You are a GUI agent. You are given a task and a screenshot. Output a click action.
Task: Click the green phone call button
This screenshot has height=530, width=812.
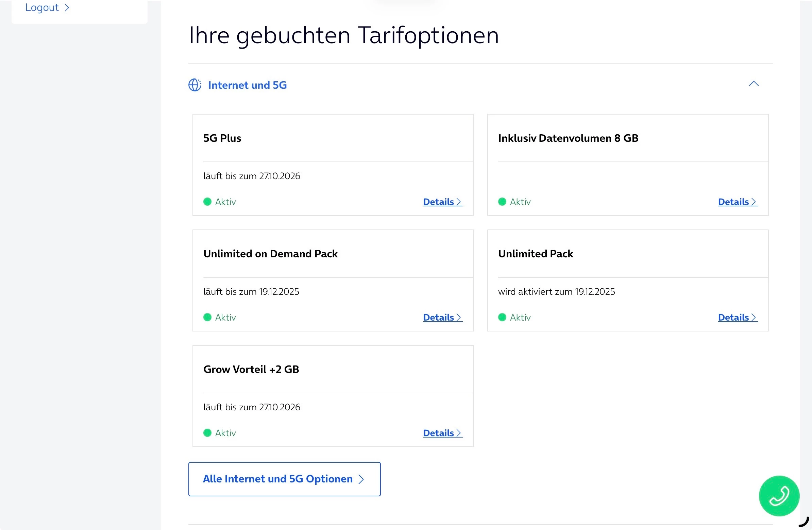pos(779,496)
